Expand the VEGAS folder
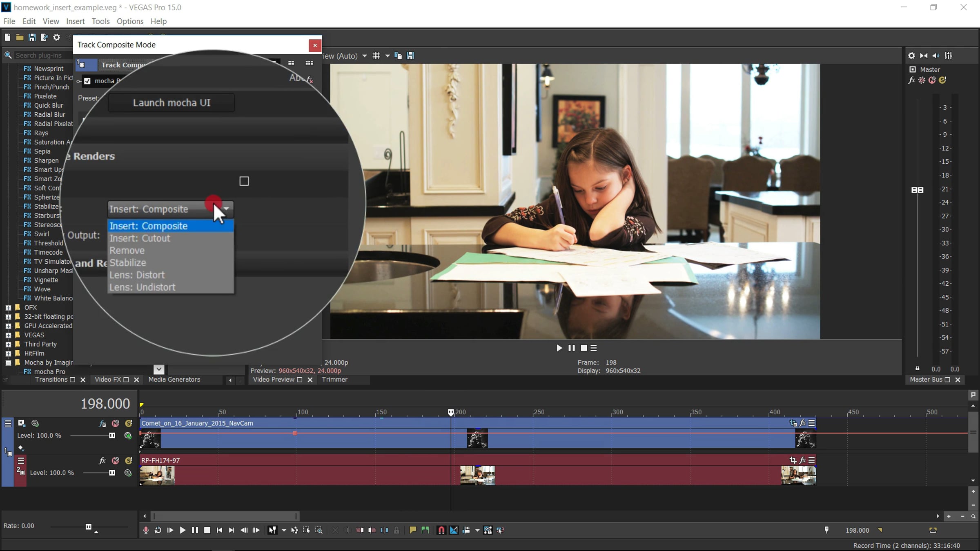This screenshot has width=980, height=551. pyautogui.click(x=8, y=335)
